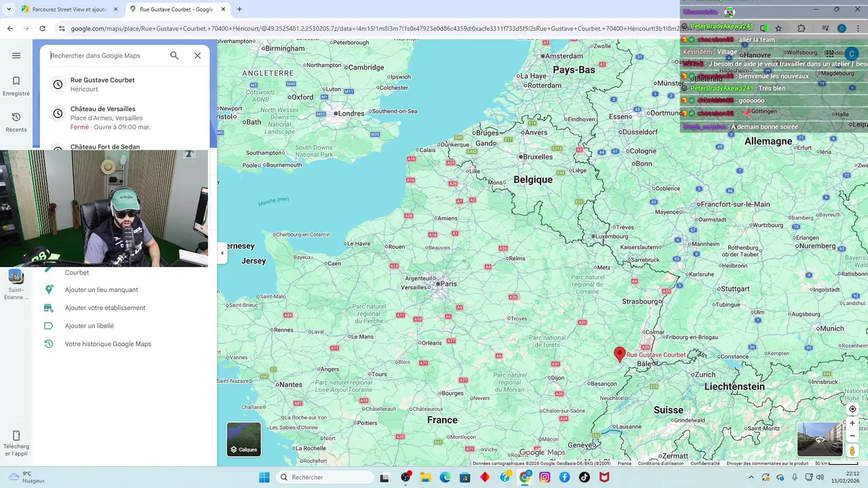Open Instagram from the taskbar
Viewport: 868px width, 488px height.
tap(545, 477)
